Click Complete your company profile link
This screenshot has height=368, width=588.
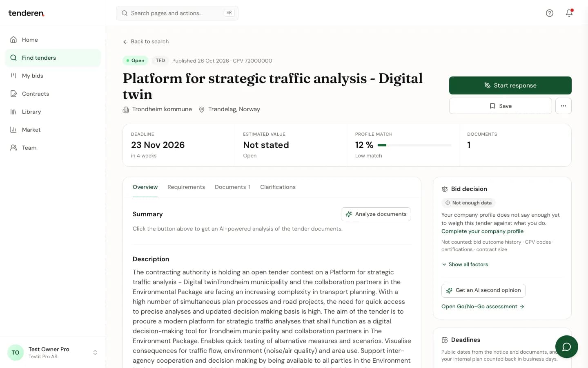[x=482, y=231]
